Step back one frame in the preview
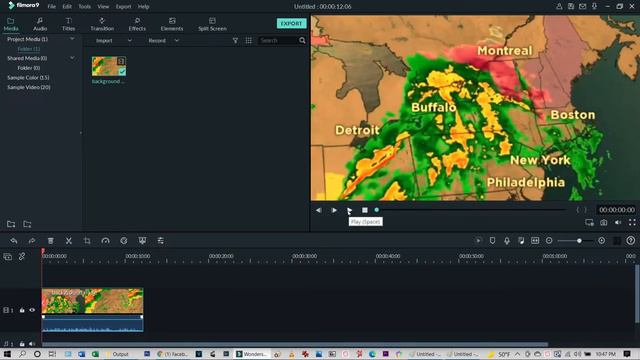This screenshot has height=360, width=640. [x=318, y=210]
